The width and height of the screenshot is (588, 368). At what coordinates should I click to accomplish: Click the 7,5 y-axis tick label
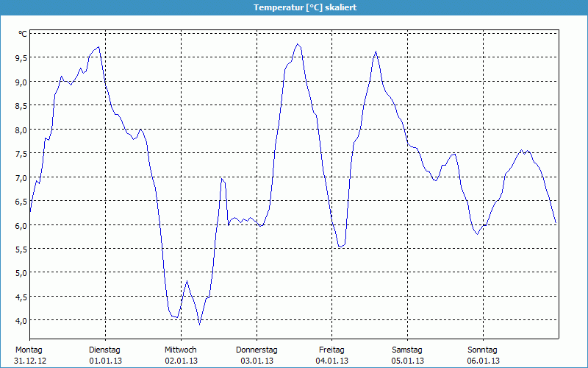[21, 154]
